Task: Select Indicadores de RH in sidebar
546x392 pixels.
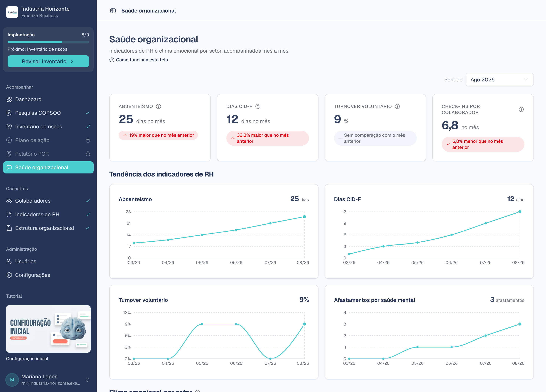Action: click(x=48, y=215)
